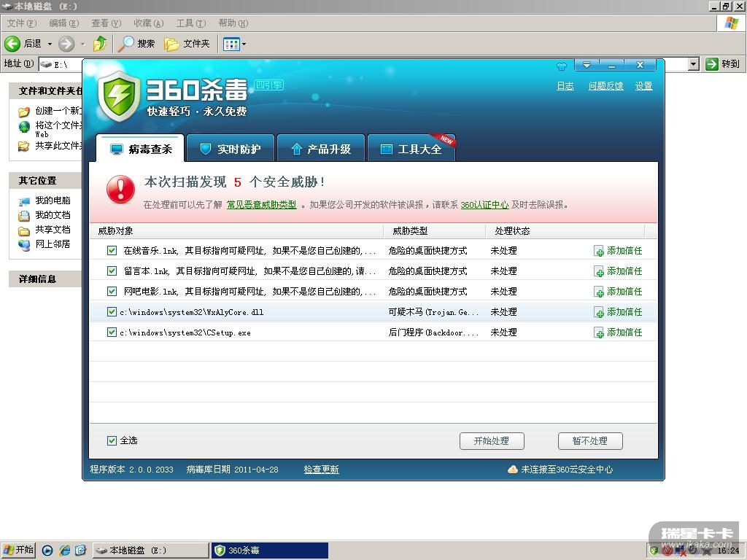Uncheck the CSetup.exe threat checkbox
Screen dimensions: 747x560
[112, 332]
